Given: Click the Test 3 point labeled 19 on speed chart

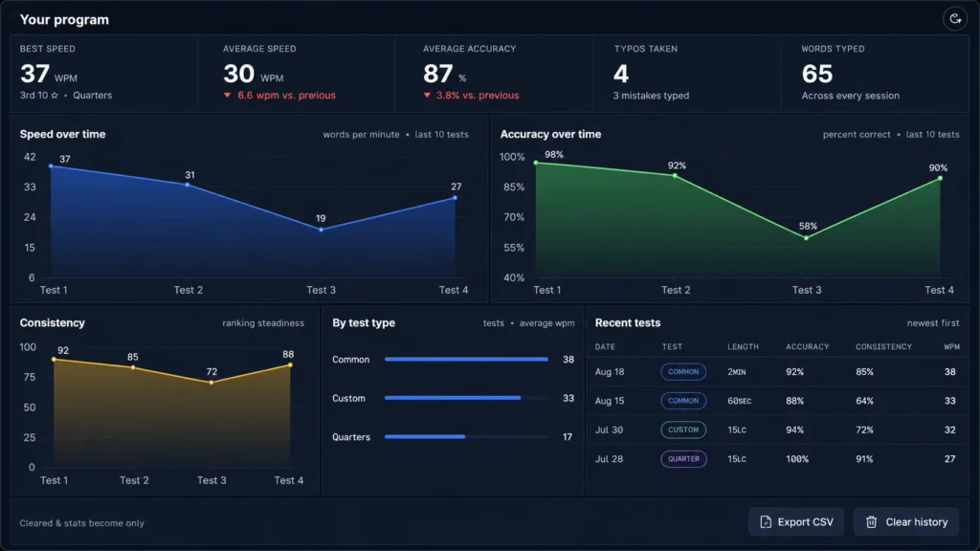Looking at the screenshot, I should coord(322,230).
